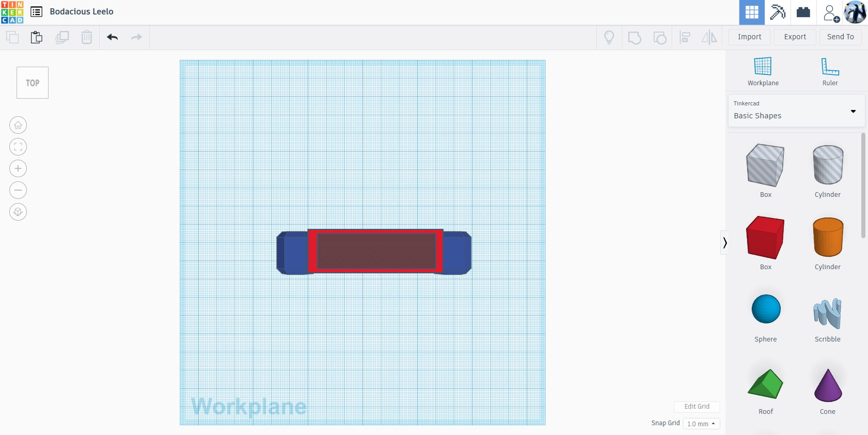Click the Duplicate and repeat icon
Screen dimensions: 868x435
[x=62, y=37]
